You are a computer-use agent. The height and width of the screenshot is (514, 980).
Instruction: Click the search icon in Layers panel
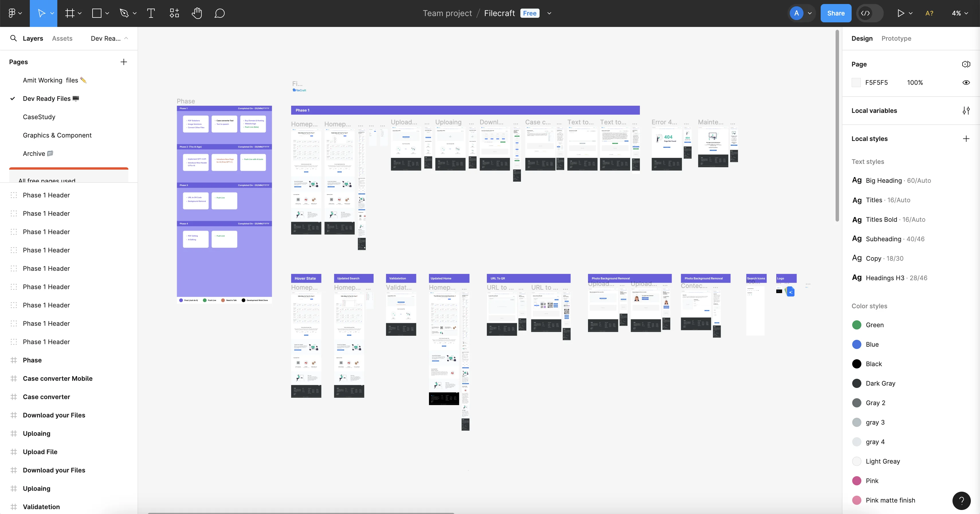pyautogui.click(x=13, y=38)
